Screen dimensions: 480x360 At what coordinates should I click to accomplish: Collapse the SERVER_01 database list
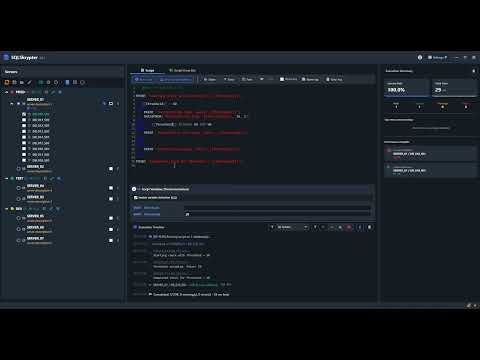12,104
